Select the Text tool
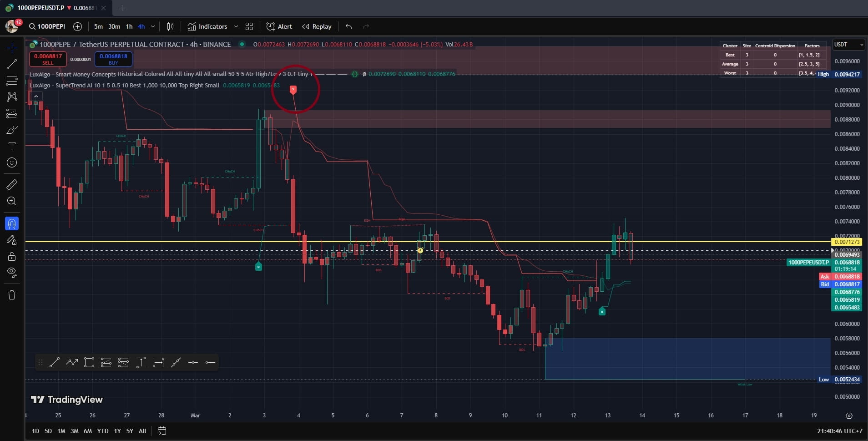Image resolution: width=868 pixels, height=441 pixels. pos(12,146)
